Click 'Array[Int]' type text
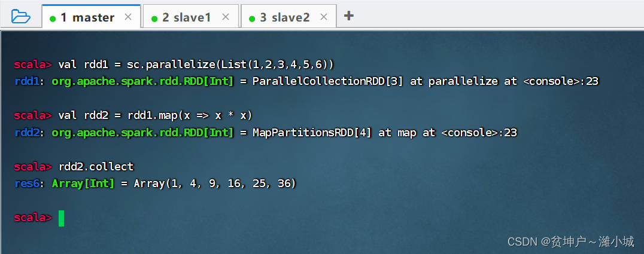Screen dimensions: 644x254 click(83, 183)
